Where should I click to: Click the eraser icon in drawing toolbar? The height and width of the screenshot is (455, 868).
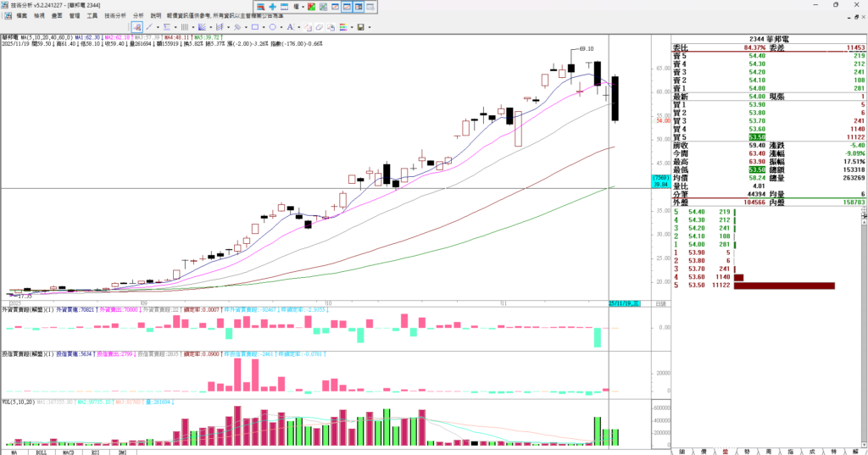point(320,27)
